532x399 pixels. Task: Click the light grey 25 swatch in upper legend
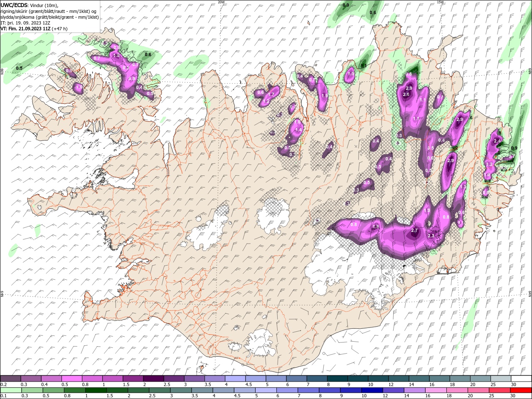point(500,379)
